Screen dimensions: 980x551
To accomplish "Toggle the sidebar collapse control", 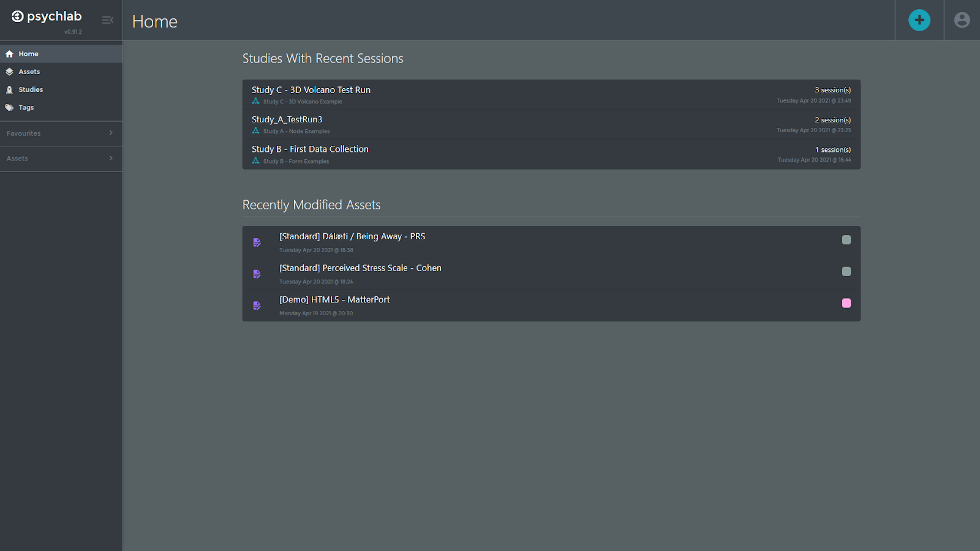I will point(108,20).
